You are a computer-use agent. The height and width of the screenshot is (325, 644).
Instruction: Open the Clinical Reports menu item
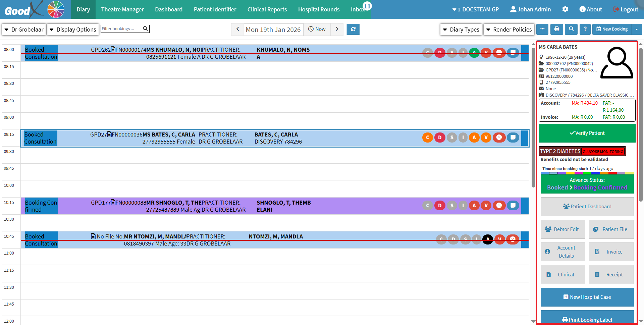[267, 9]
